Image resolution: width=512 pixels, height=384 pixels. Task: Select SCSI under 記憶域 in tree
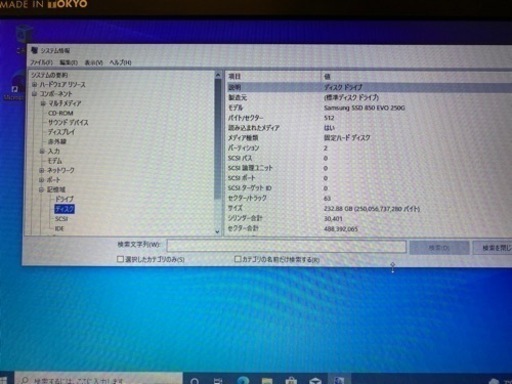[x=61, y=219]
